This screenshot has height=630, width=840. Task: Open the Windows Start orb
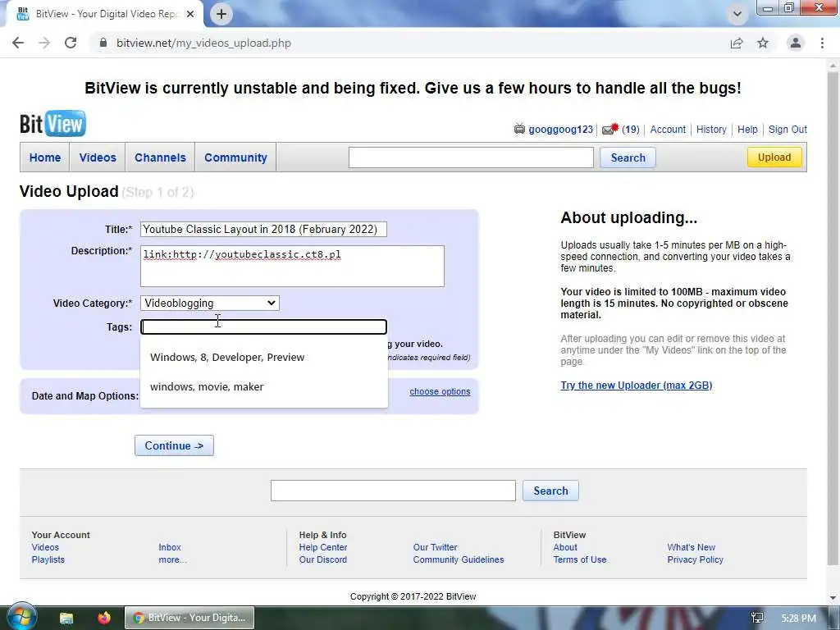click(21, 617)
